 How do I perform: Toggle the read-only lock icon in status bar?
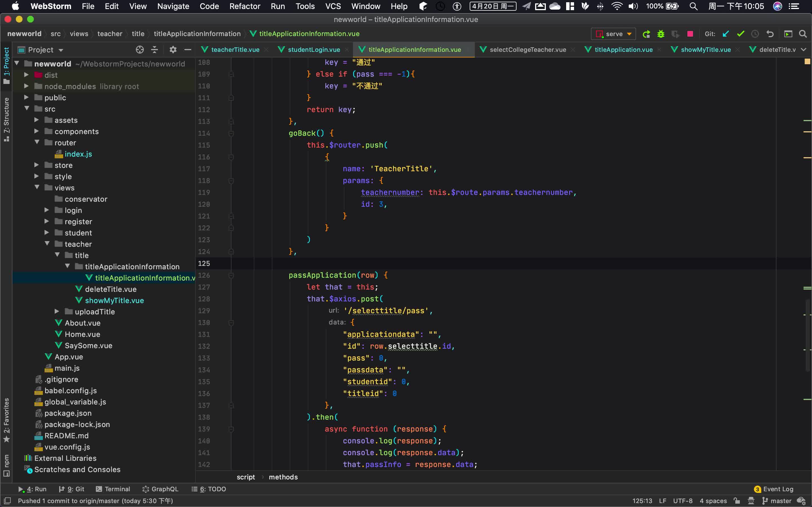coord(737,501)
